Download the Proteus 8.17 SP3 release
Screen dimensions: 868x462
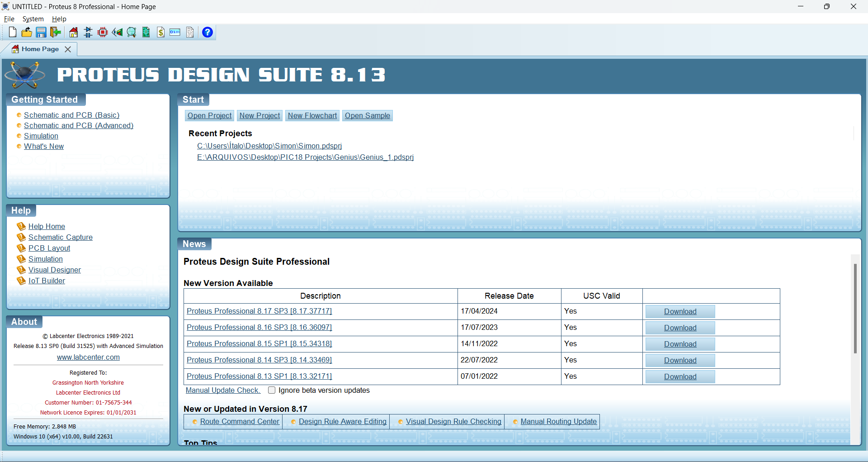680,311
